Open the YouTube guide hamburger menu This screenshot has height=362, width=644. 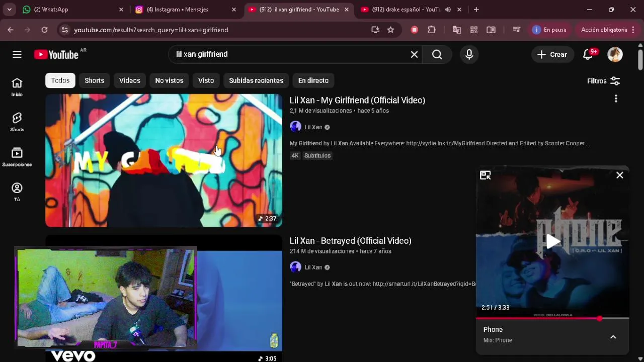click(x=17, y=54)
